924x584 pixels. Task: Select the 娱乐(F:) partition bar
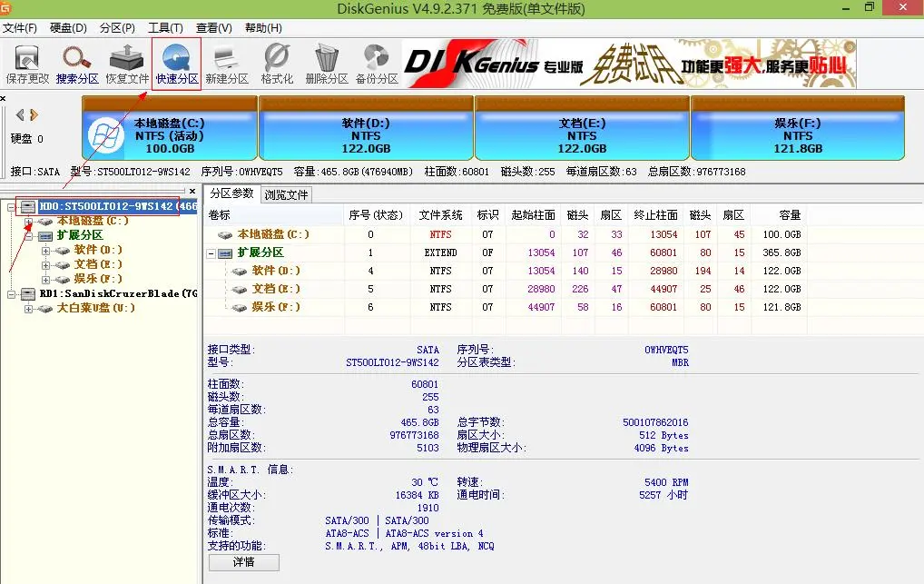pyautogui.click(x=798, y=129)
